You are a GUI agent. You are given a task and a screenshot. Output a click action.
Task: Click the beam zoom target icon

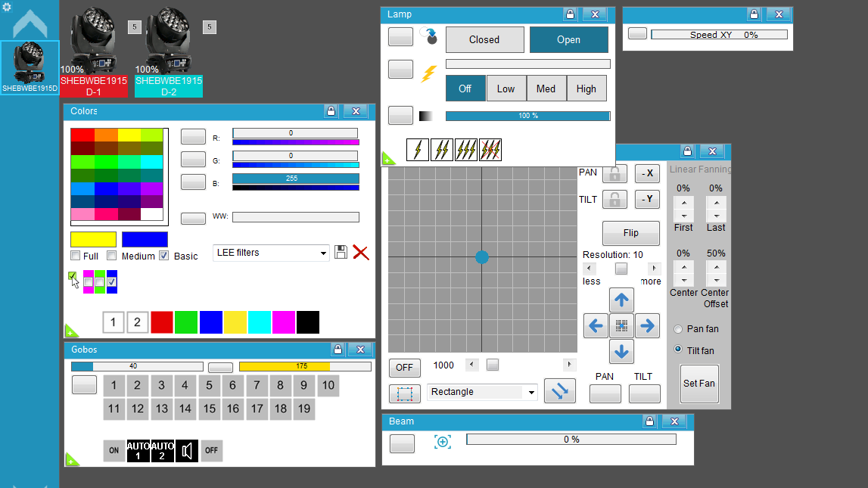pyautogui.click(x=442, y=442)
